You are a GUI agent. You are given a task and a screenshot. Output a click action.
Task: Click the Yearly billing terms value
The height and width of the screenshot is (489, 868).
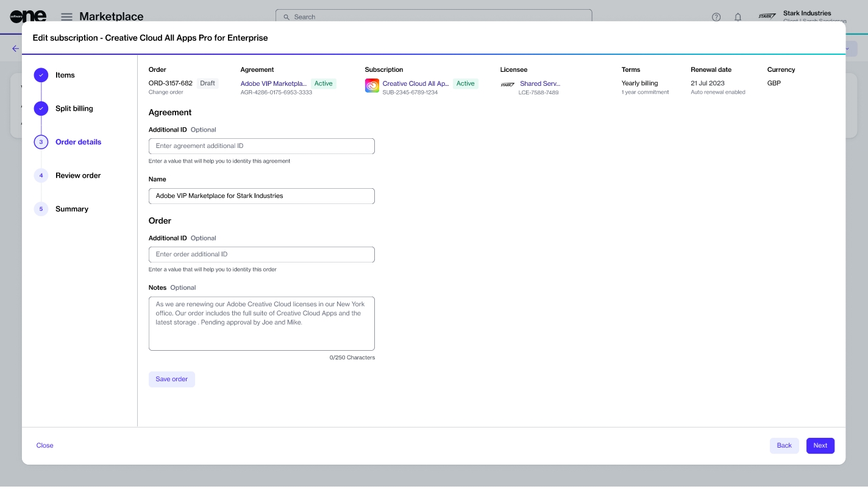640,83
